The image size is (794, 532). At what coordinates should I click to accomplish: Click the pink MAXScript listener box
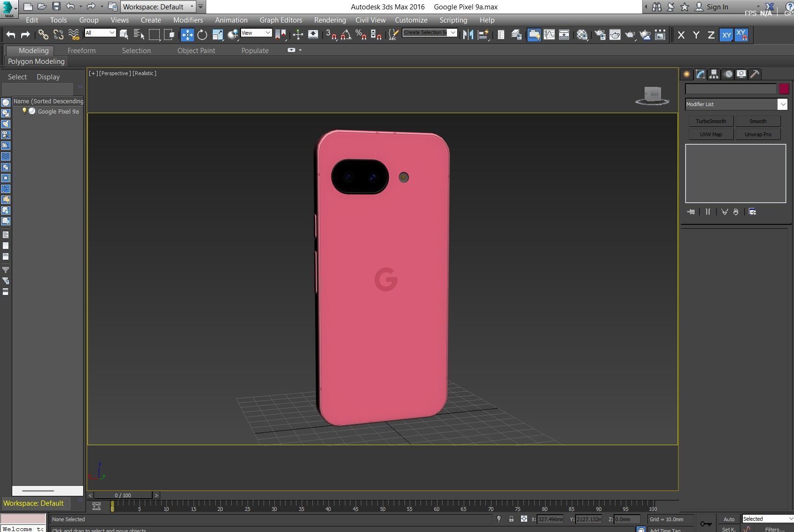[23, 518]
